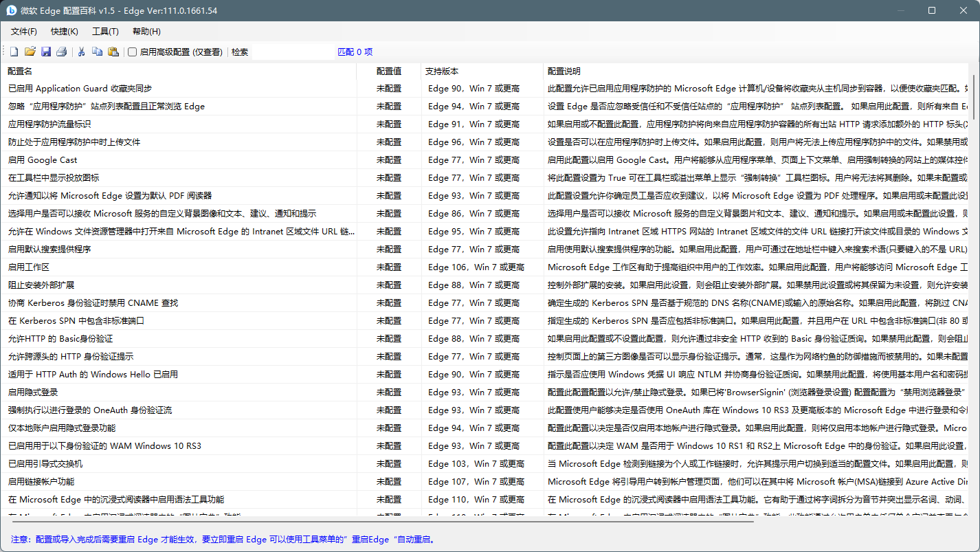The height and width of the screenshot is (552, 980).
Task: Select the 阻止安装外部扩展 row
Action: tap(486, 285)
